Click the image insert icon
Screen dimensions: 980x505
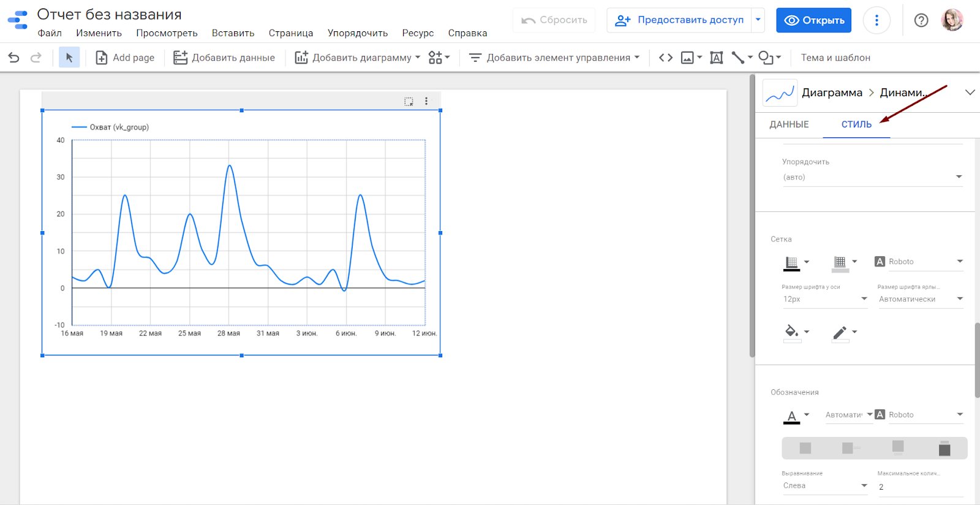[688, 58]
